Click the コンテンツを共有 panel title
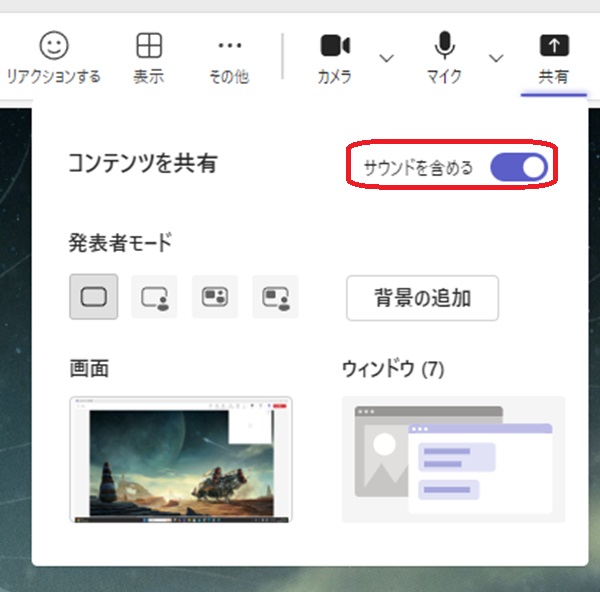Image resolution: width=600 pixels, height=592 pixels. (x=142, y=163)
